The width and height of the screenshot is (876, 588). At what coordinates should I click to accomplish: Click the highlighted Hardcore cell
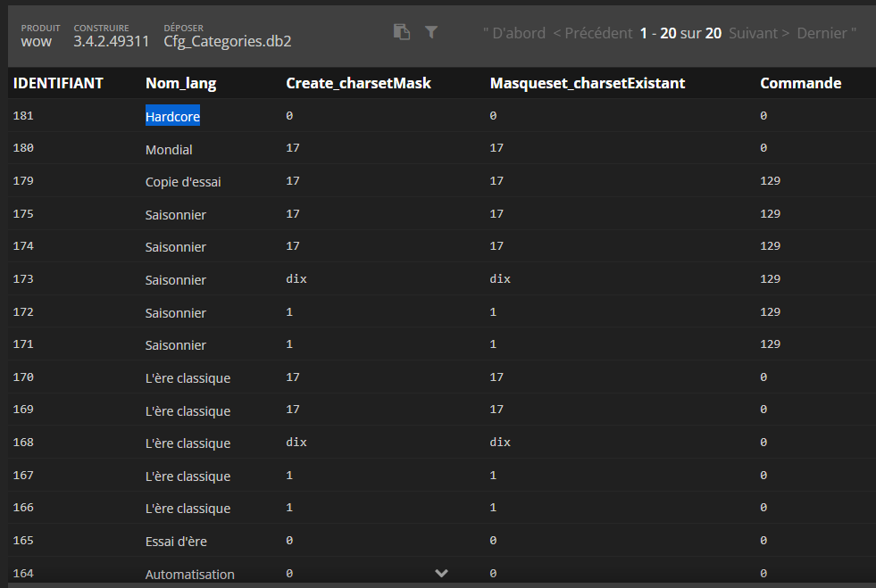172,116
